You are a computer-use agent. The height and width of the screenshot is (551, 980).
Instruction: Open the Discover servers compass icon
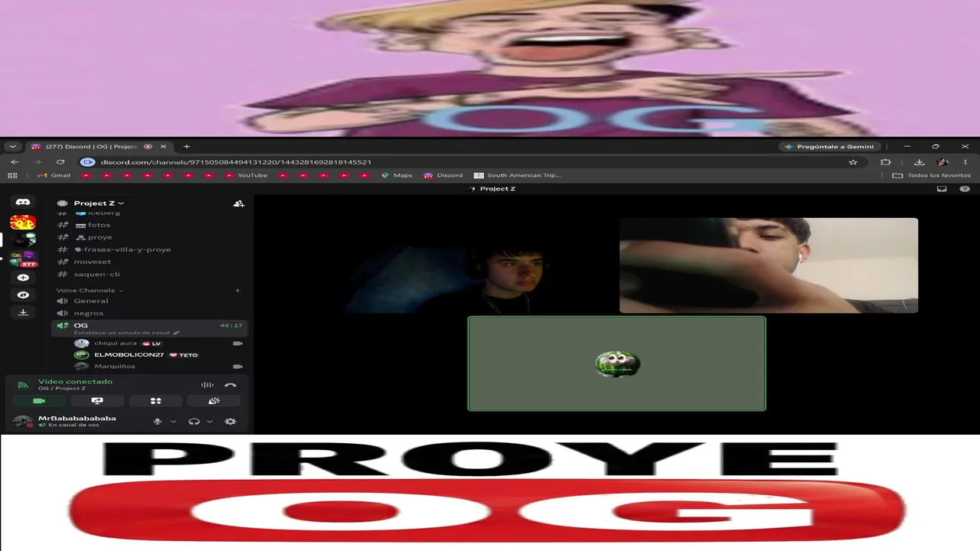(23, 295)
